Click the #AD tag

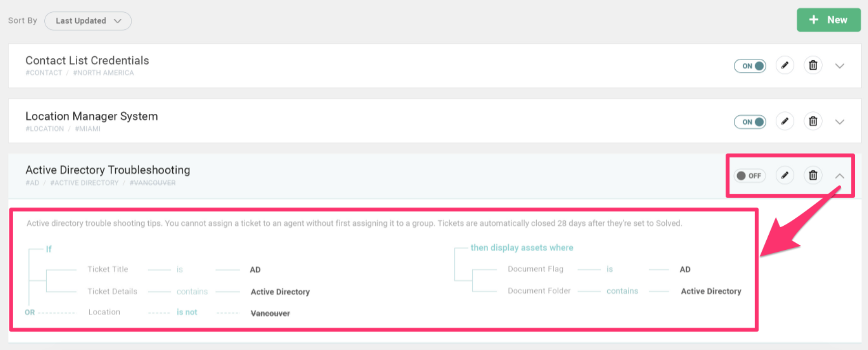pos(32,183)
